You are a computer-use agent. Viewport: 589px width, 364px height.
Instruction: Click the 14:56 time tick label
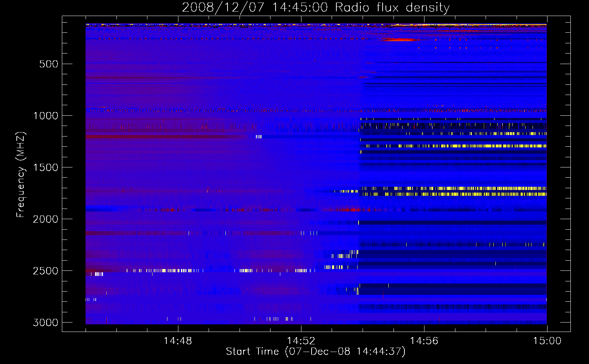point(424,341)
